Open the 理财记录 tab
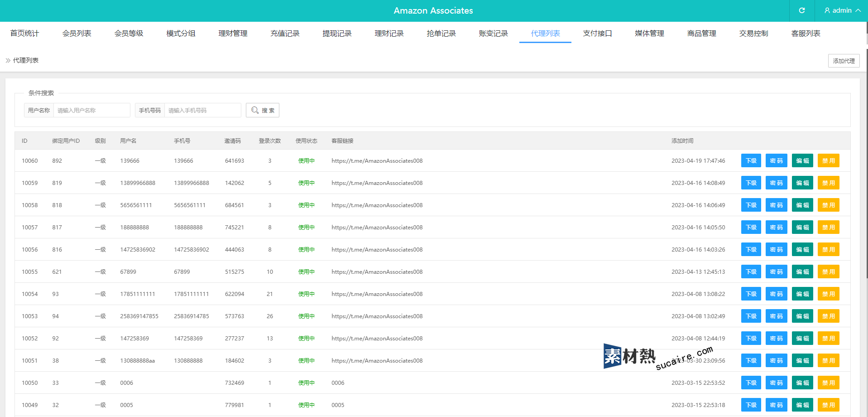Screen dimensions: 868x417 pos(389,33)
